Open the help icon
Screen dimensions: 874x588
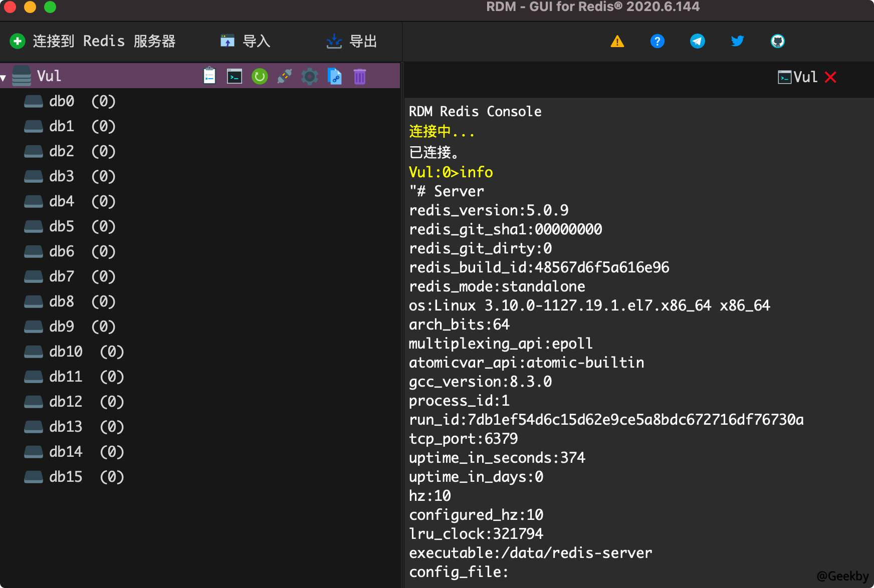658,41
